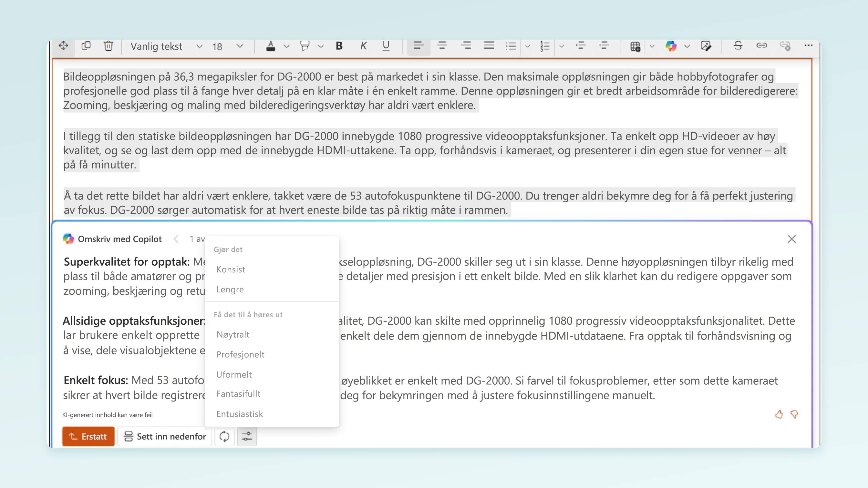This screenshot has height=488, width=868.
Task: Click the edit image icon in the toolbar
Action: (x=706, y=46)
